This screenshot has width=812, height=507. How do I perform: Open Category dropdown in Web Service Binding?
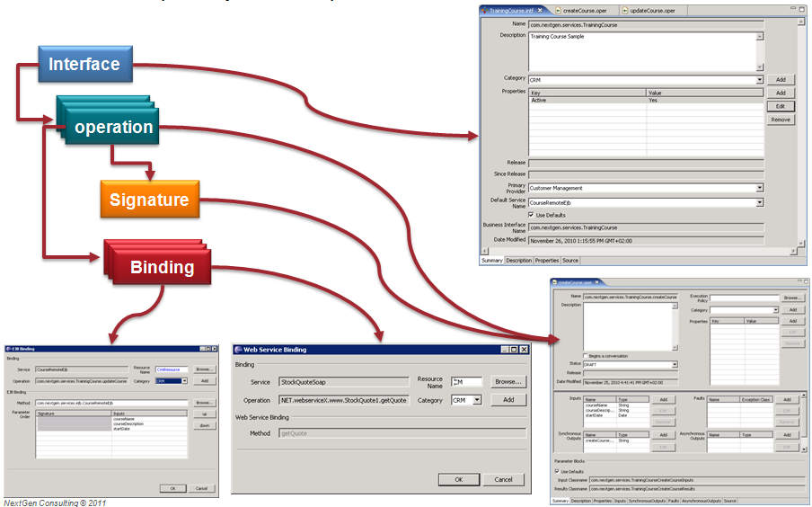click(477, 400)
